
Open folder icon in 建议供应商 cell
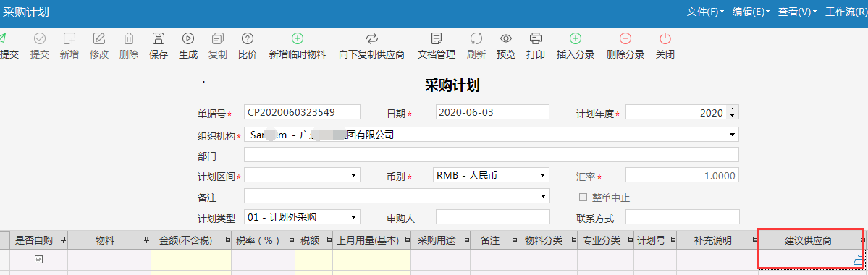pyautogui.click(x=858, y=260)
